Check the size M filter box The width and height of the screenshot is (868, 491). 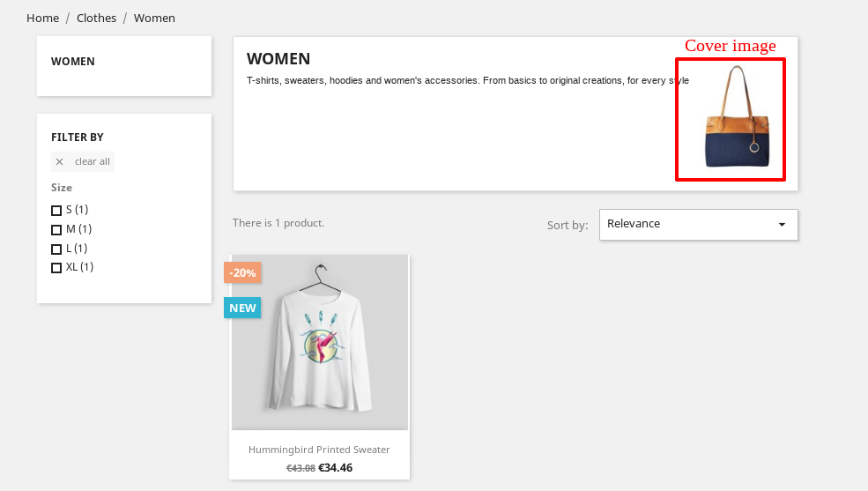coord(56,230)
